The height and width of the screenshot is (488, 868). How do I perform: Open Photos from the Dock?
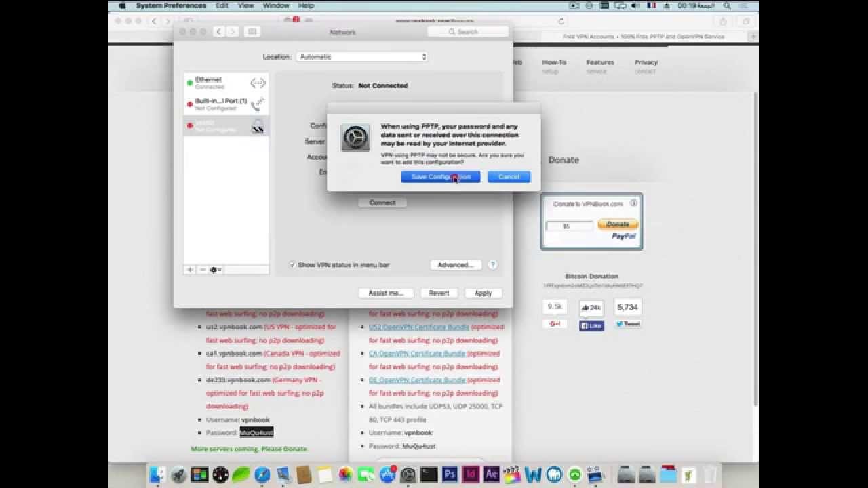pos(345,474)
